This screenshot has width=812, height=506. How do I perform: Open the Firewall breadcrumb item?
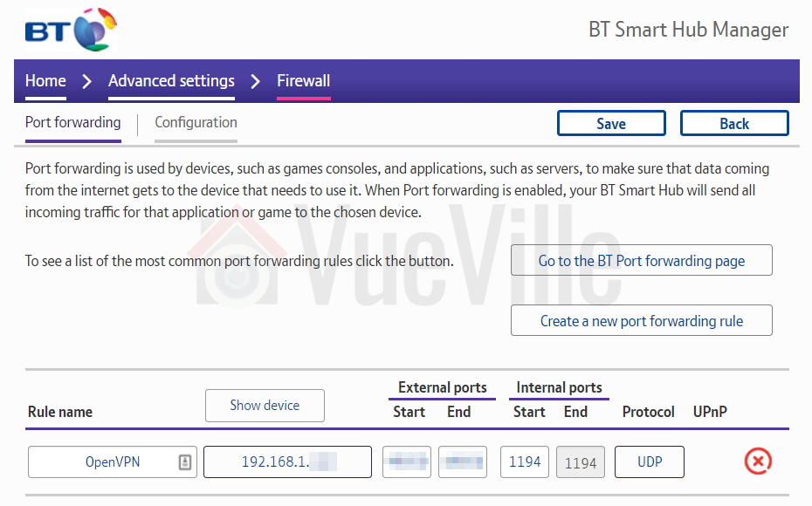(x=303, y=81)
